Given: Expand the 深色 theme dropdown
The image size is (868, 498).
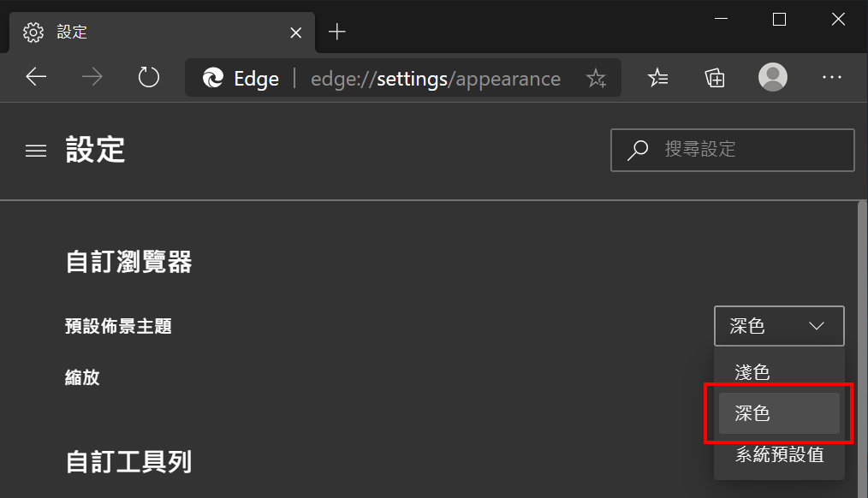Looking at the screenshot, I should tap(779, 326).
